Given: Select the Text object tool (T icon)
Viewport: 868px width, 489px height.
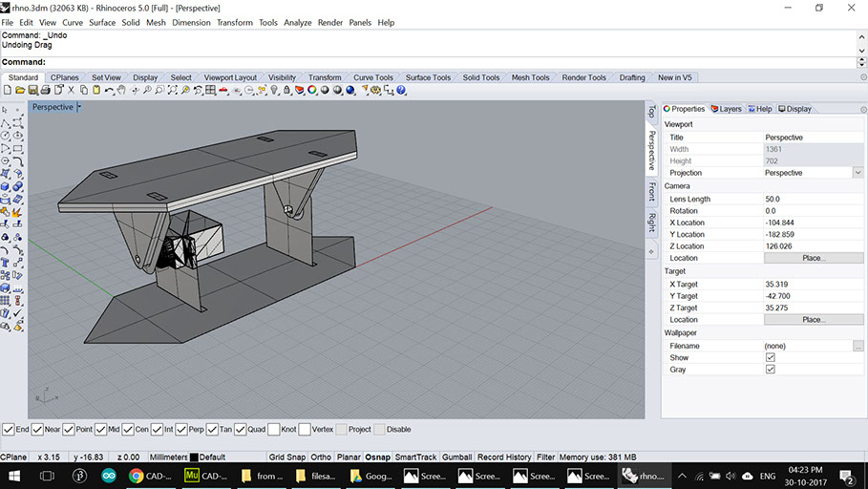Looking at the screenshot, I should tap(5, 262).
